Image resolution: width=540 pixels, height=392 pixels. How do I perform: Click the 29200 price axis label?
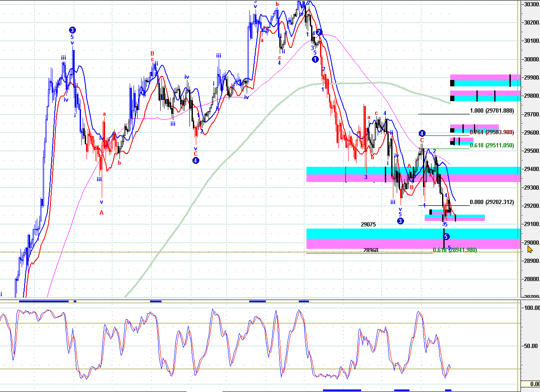532,206
